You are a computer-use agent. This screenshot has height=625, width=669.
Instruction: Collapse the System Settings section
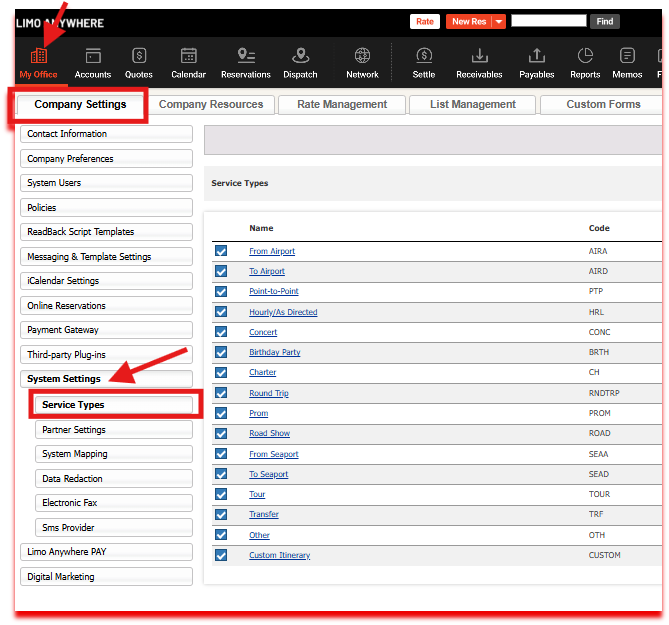[x=106, y=379]
